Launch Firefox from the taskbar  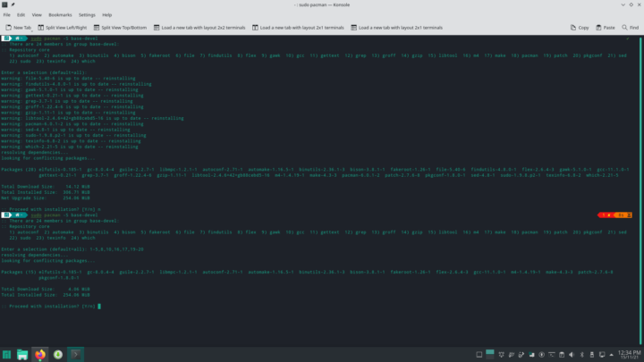pos(40,355)
